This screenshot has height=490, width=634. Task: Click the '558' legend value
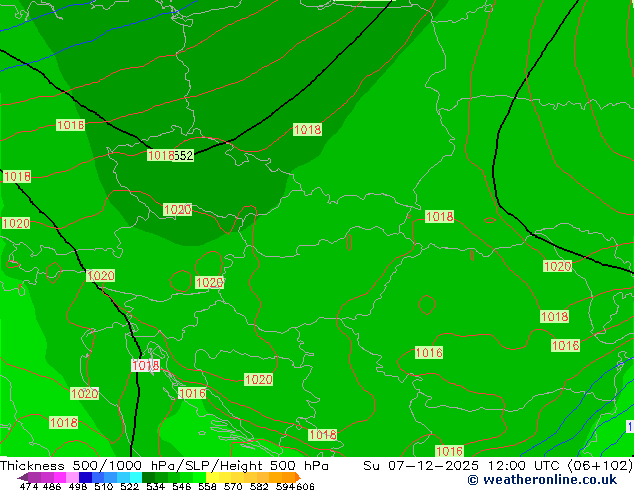(x=207, y=486)
